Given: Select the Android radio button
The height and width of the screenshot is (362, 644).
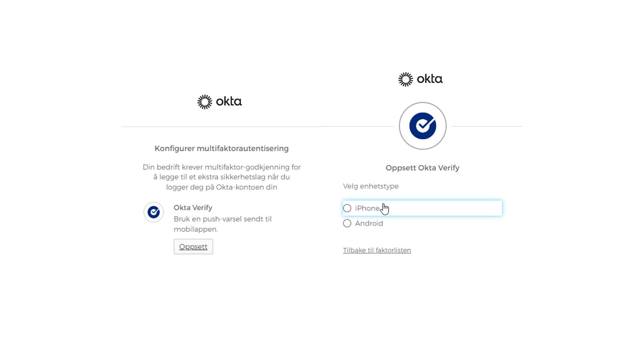Looking at the screenshot, I should tap(347, 224).
